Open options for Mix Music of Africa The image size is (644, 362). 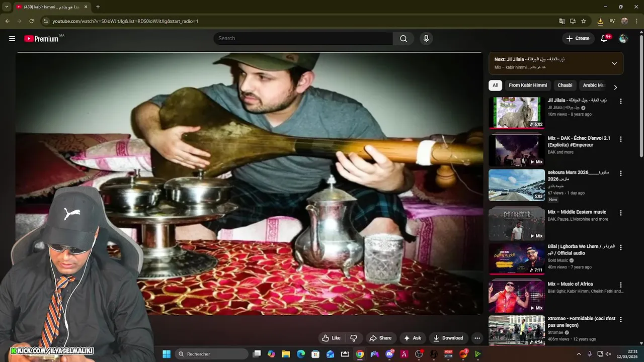620,285
